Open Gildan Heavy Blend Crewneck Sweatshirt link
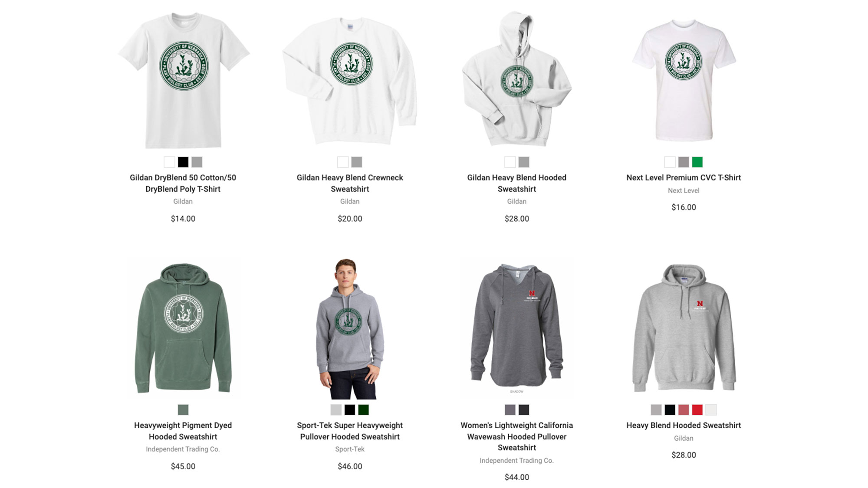This screenshot has height=488, width=868. click(x=350, y=183)
